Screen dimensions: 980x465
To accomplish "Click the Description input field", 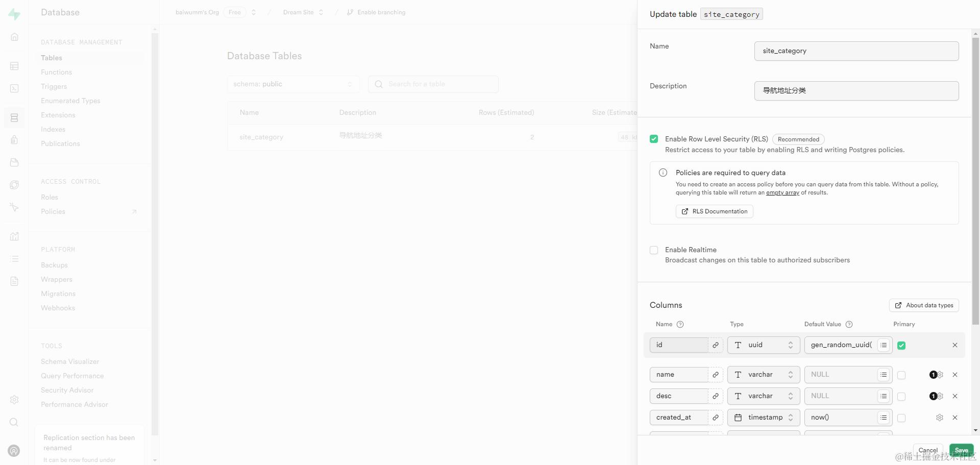I will [856, 91].
